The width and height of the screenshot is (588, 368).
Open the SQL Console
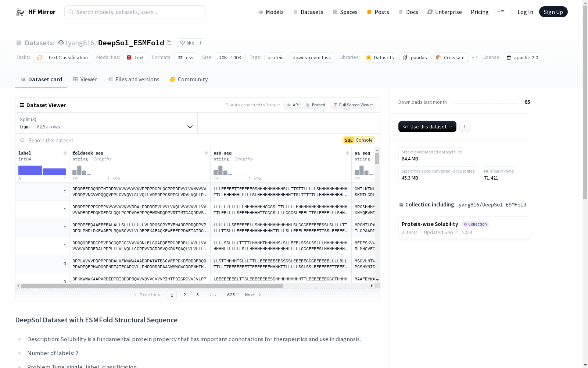point(358,140)
